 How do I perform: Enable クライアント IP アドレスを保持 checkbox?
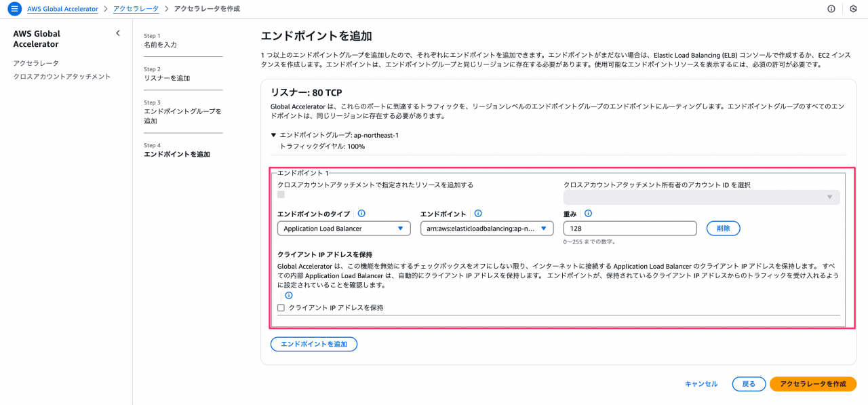(x=281, y=308)
